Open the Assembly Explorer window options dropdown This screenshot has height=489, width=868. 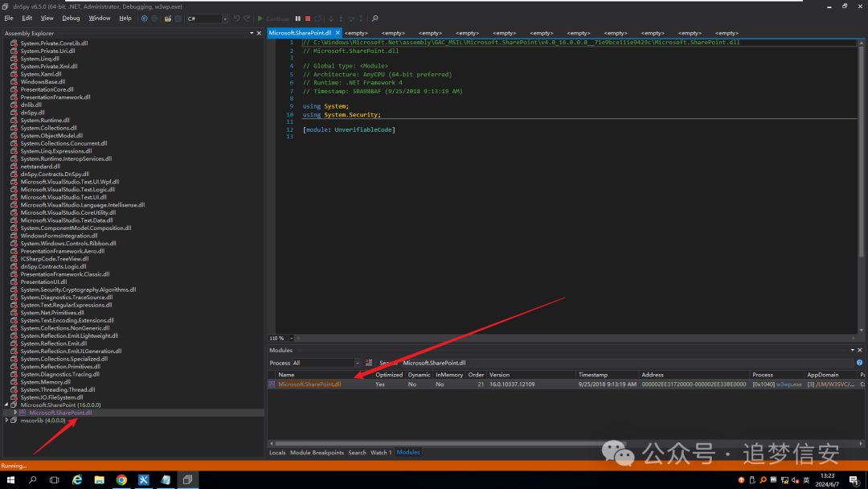(252, 33)
